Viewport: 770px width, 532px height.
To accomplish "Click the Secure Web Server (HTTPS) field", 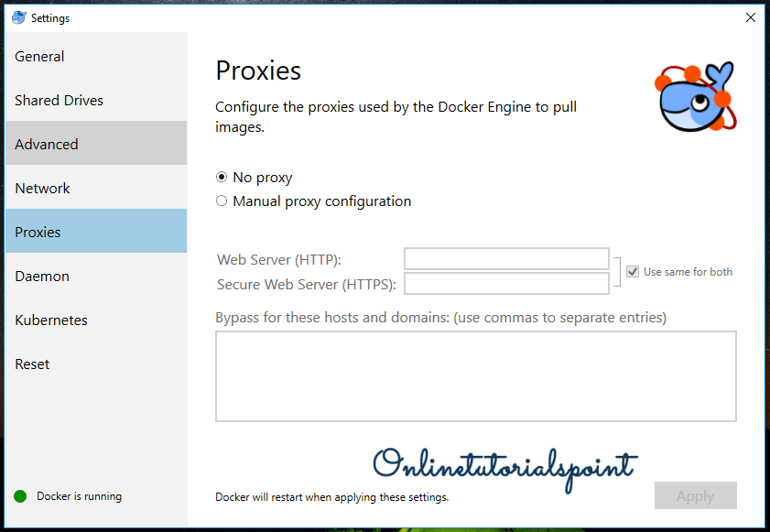I will [506, 284].
